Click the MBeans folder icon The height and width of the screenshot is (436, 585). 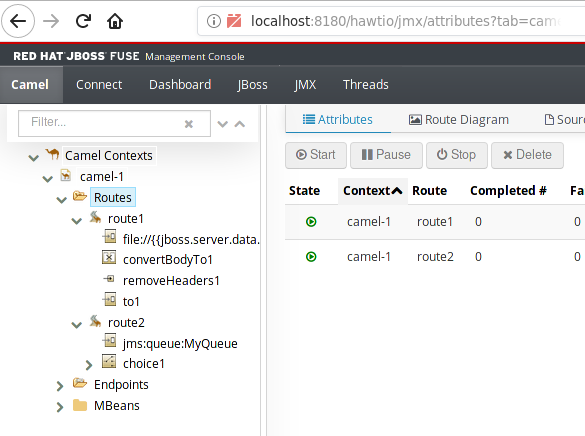point(80,405)
